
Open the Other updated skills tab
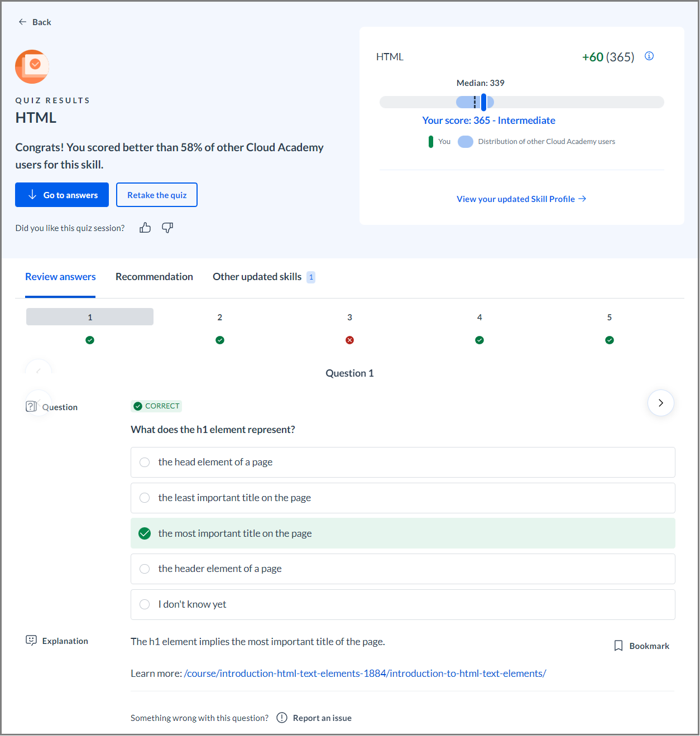[263, 277]
